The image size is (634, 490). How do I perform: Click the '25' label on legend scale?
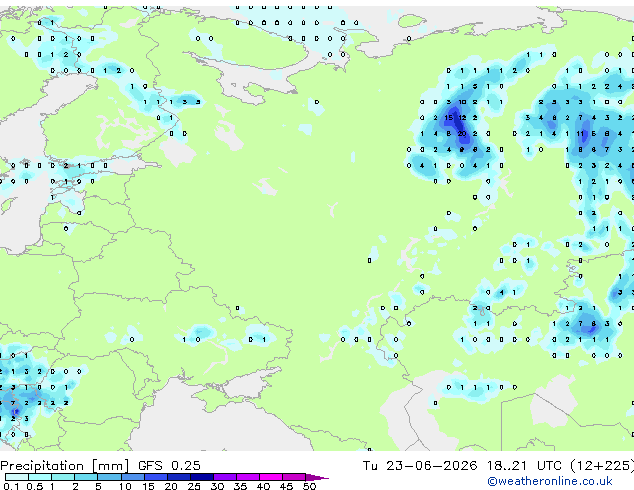click(x=194, y=486)
